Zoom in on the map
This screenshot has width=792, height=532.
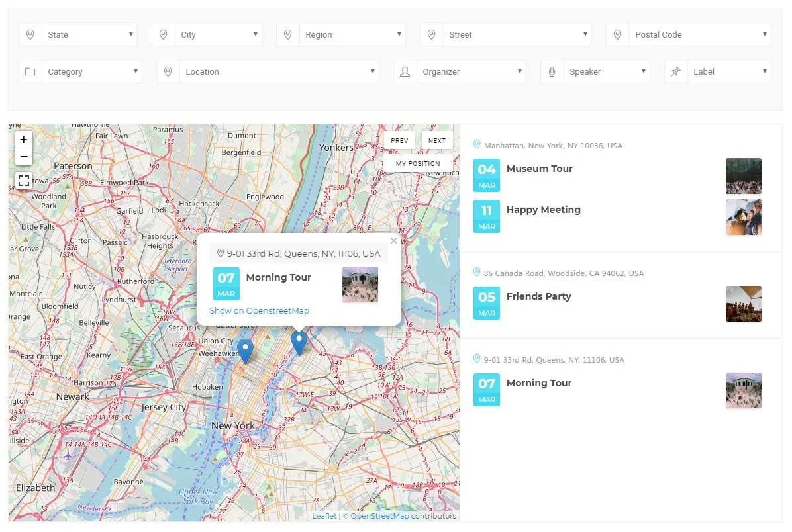tap(24, 140)
